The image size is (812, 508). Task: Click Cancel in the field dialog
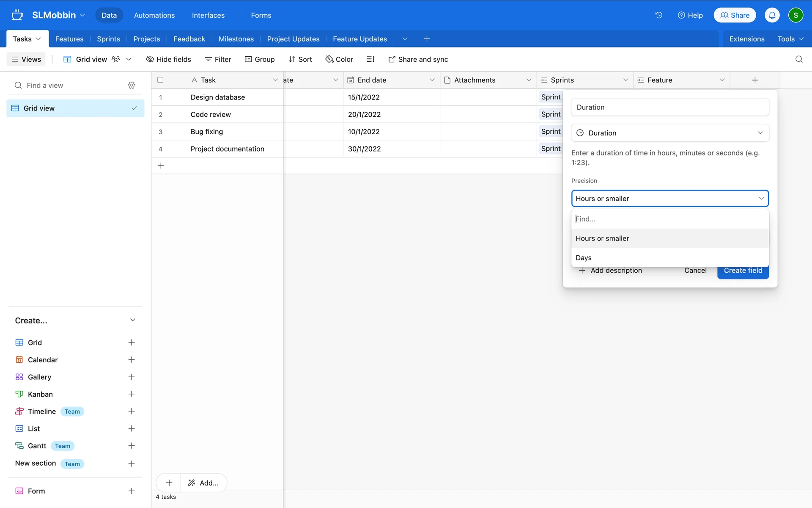pyautogui.click(x=695, y=271)
